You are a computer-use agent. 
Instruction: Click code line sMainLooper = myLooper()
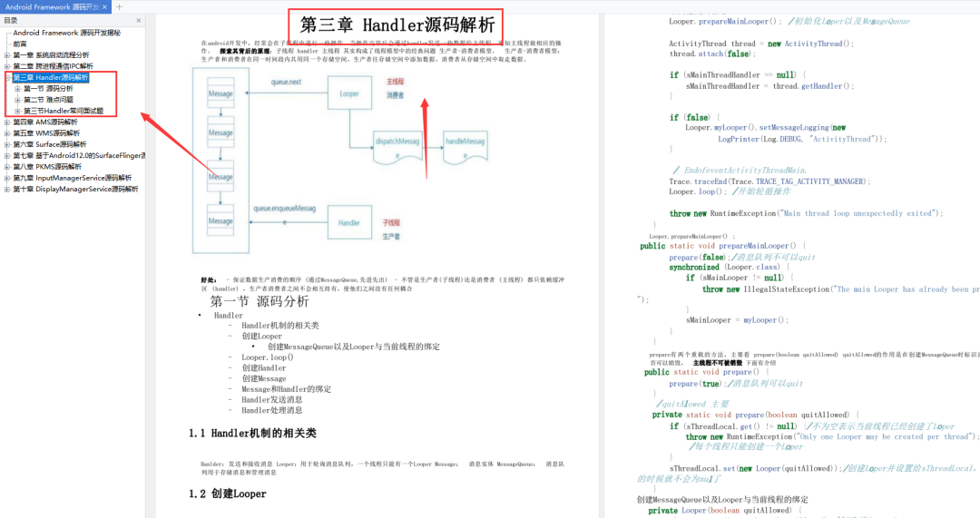(x=738, y=320)
